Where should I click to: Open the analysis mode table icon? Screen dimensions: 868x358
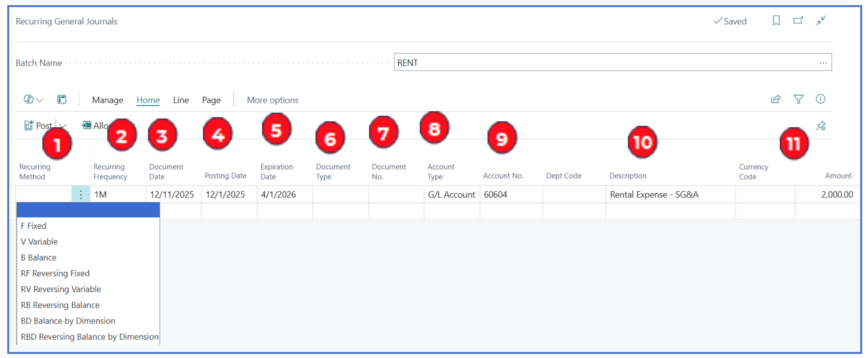coord(62,100)
